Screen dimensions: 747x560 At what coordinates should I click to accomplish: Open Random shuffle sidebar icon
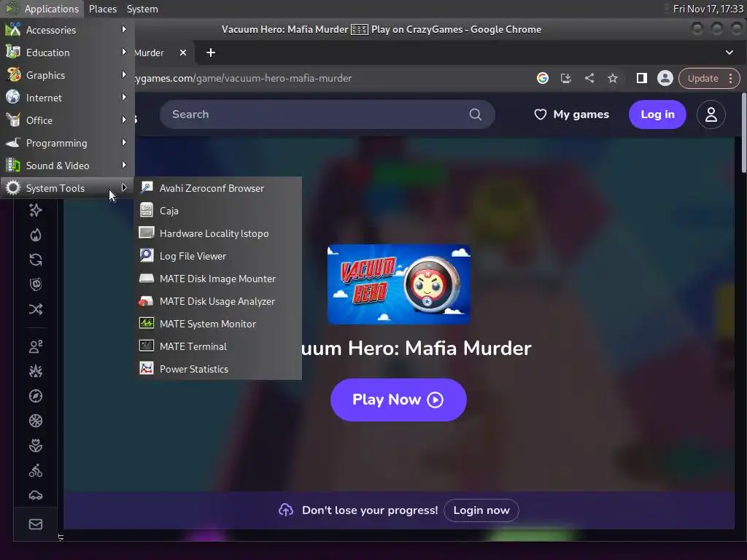(36, 309)
